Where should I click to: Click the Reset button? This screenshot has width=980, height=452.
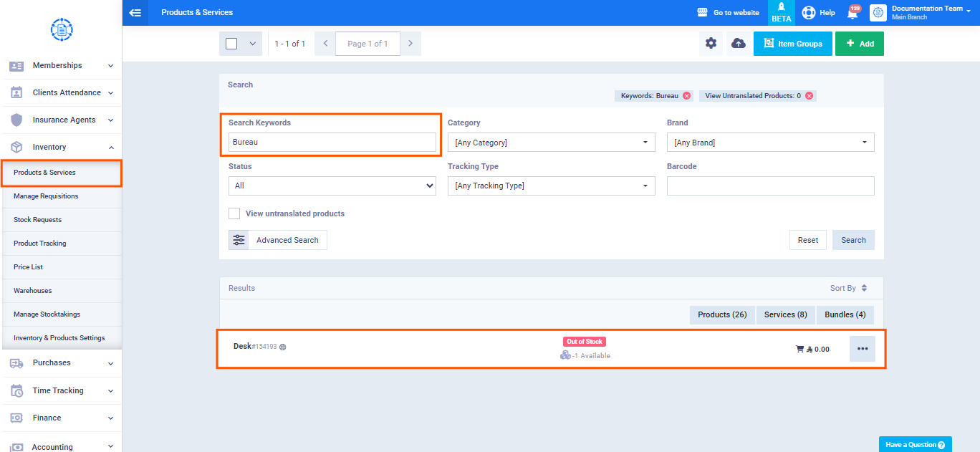[x=808, y=240]
